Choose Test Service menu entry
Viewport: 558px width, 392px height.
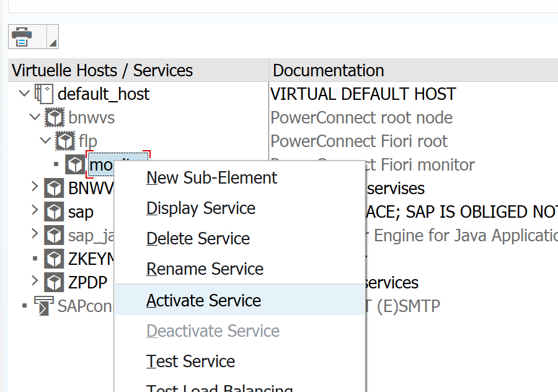pyautogui.click(x=190, y=361)
